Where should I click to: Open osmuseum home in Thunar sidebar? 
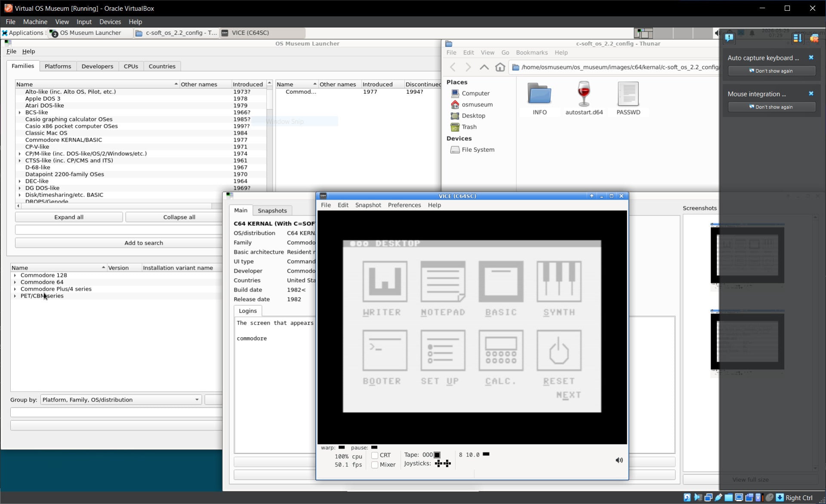pyautogui.click(x=477, y=104)
